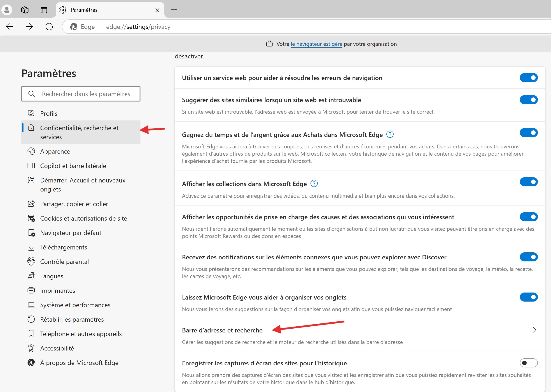Open the Profils settings section
The image size is (551, 392).
[x=81, y=113]
